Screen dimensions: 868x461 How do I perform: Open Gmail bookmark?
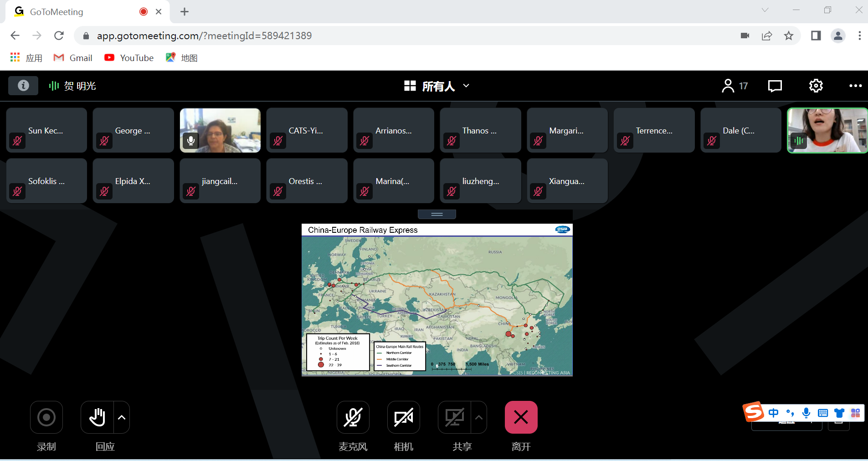[x=73, y=58]
